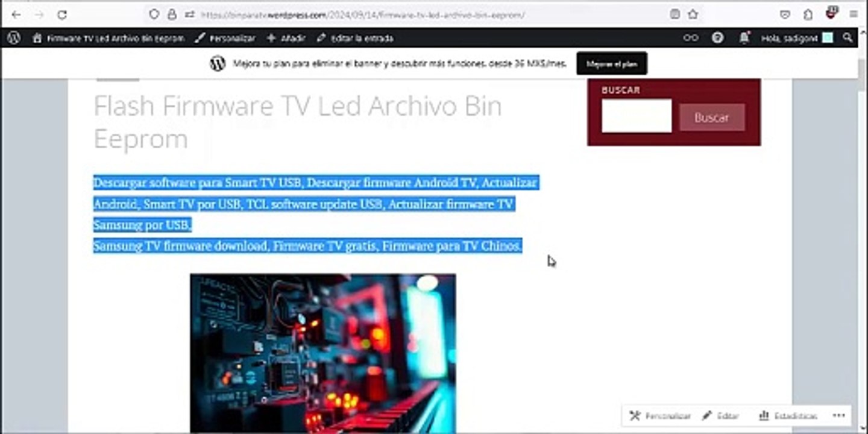Click the URL address bar
868x434 pixels.
point(422,14)
